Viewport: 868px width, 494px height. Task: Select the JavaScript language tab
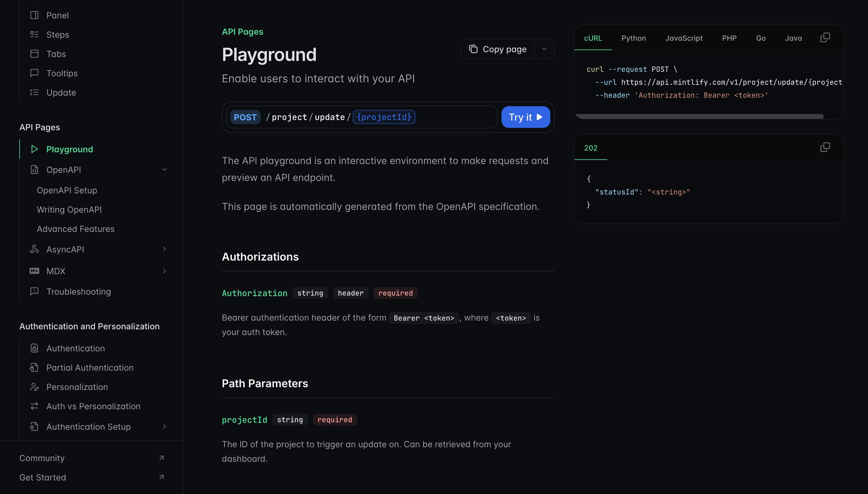pyautogui.click(x=684, y=38)
